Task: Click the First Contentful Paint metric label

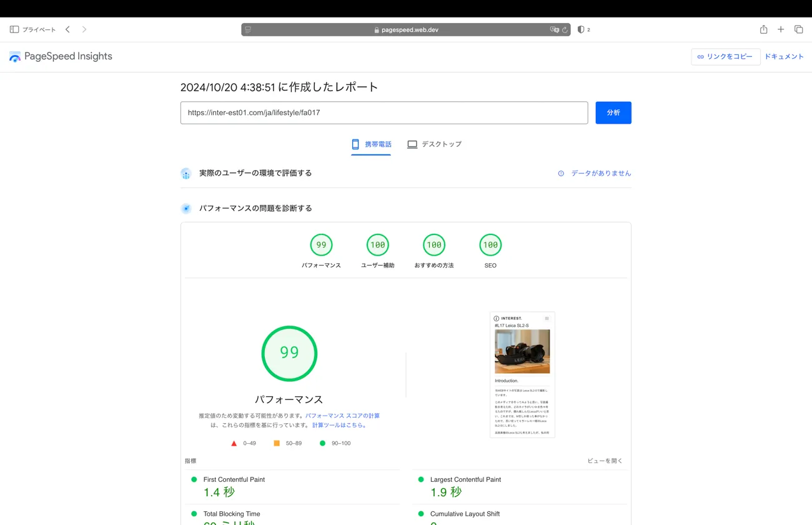Action: click(x=234, y=479)
